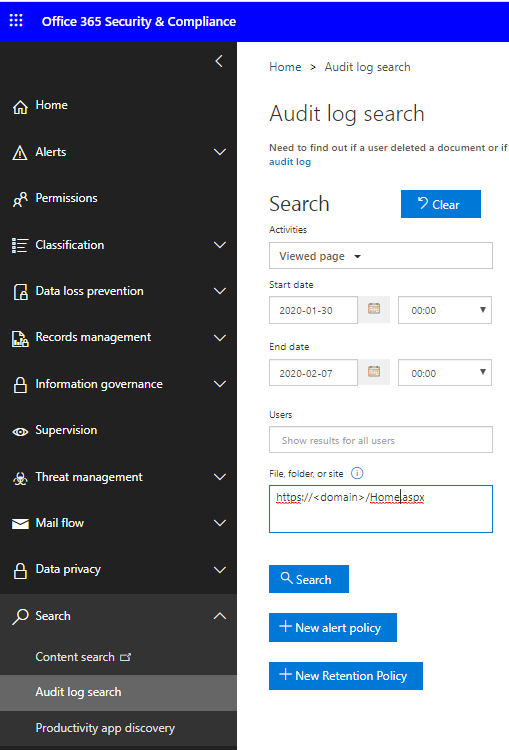Collapse the Search section chevron
Screen dimensions: 509x750
tap(220, 616)
